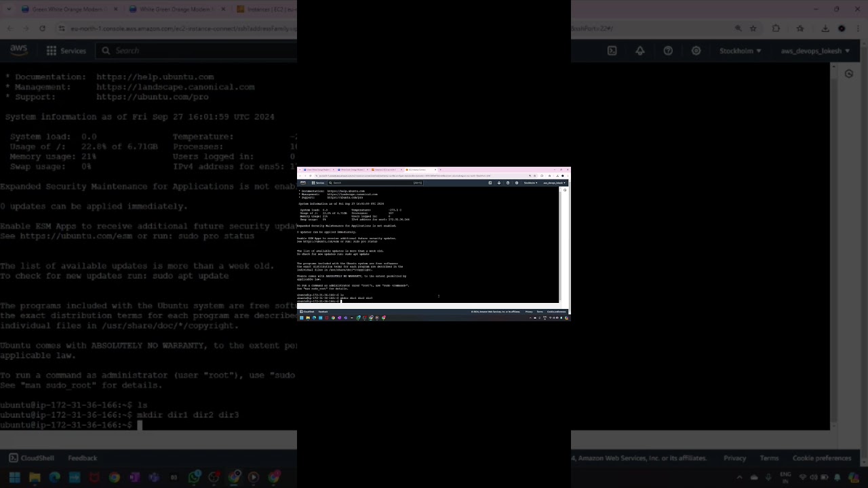Viewport: 868px width, 488px height.
Task: Open profile avatar in enlarged browser toolbar
Action: click(842, 28)
